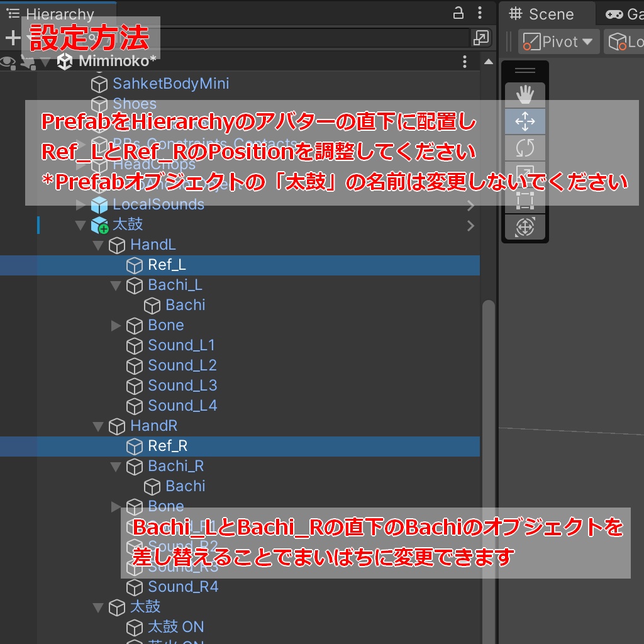Click the Hierarchy vertical scrollbar
Image resolution: width=644 pixels, height=644 pixels.
tap(488, 472)
